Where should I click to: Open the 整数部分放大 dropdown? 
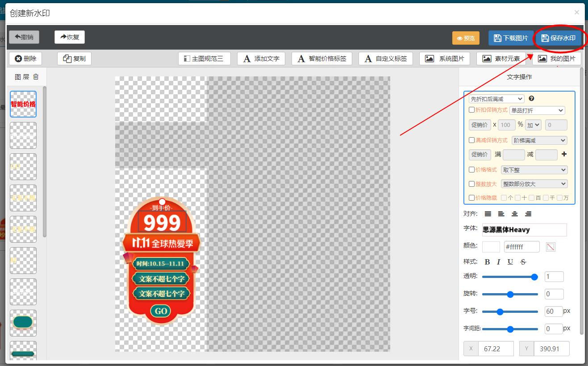click(534, 184)
